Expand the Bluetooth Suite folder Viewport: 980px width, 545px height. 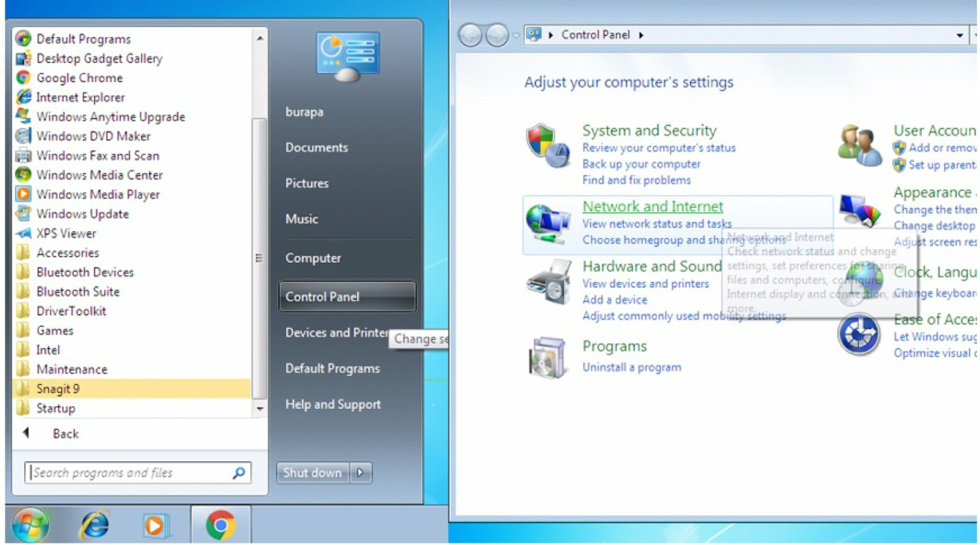point(68,292)
